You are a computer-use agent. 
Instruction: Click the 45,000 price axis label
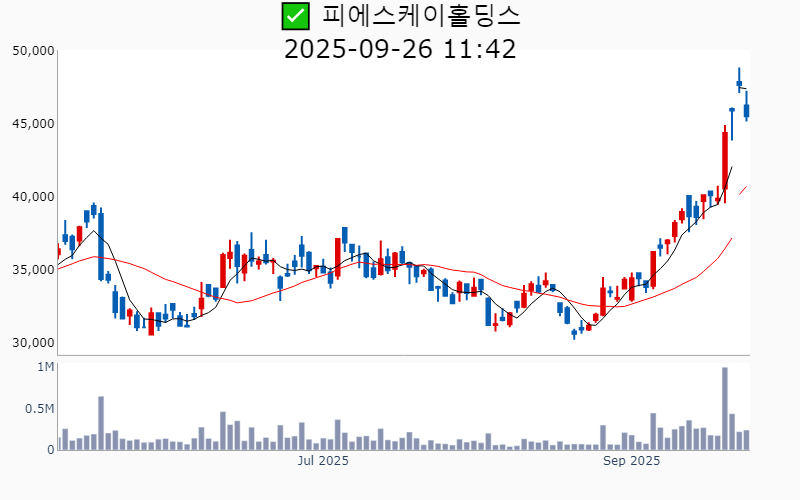coord(33,124)
